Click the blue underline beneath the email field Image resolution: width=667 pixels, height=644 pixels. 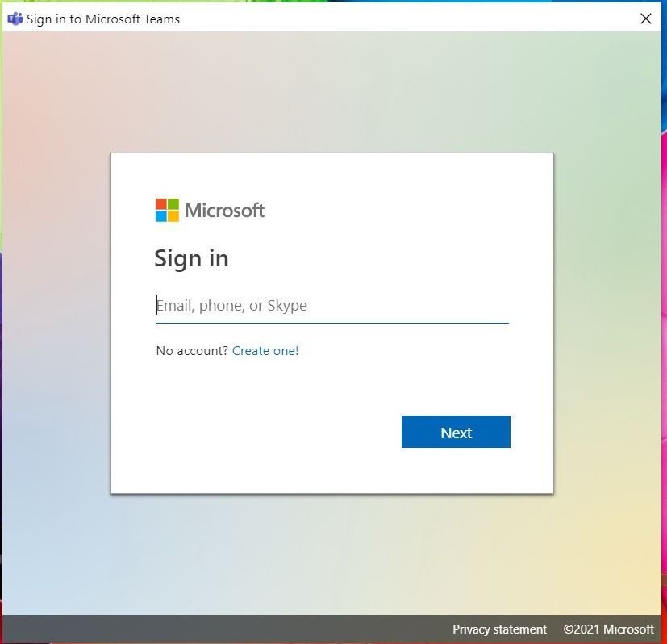pyautogui.click(x=331, y=320)
